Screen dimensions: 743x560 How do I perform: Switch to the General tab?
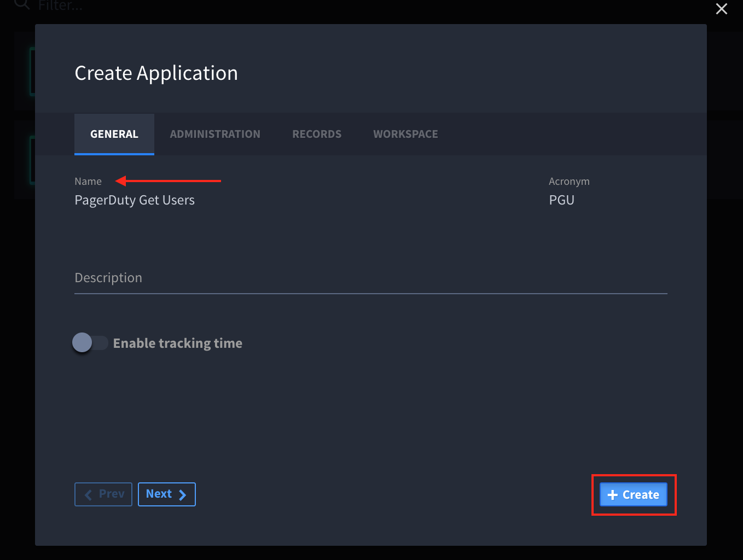(x=114, y=134)
